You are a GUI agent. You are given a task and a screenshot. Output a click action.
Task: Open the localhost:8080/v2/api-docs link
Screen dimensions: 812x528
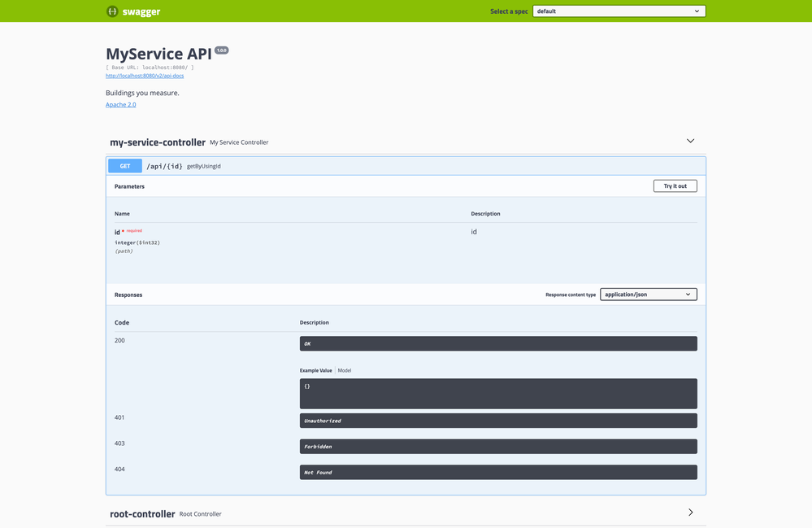point(145,76)
